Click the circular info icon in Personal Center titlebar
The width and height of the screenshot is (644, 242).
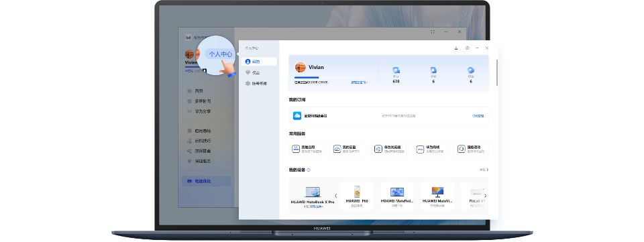[x=467, y=48]
